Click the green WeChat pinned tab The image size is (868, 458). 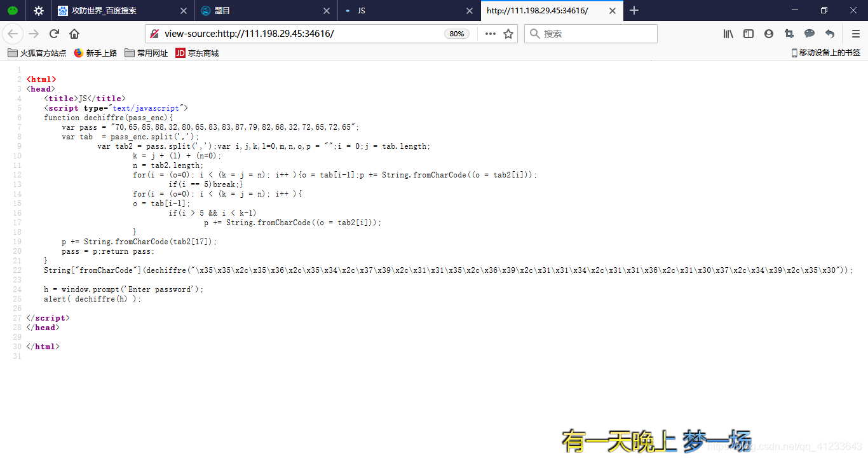coord(12,11)
